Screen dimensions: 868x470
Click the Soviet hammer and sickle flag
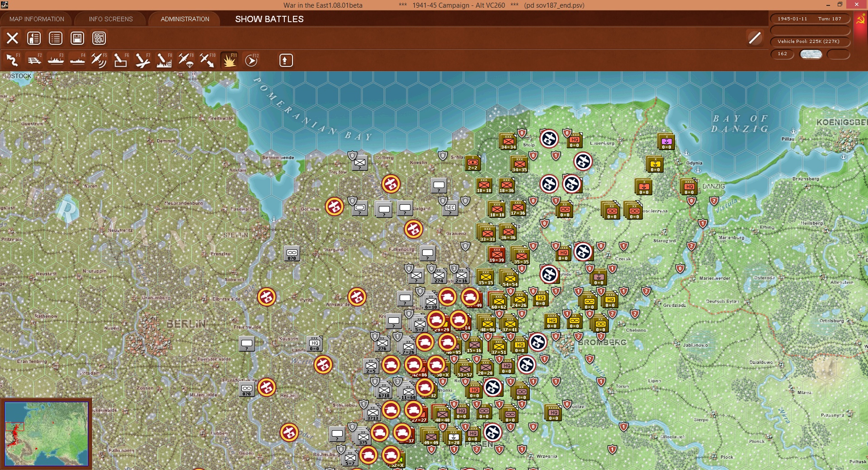860,20
